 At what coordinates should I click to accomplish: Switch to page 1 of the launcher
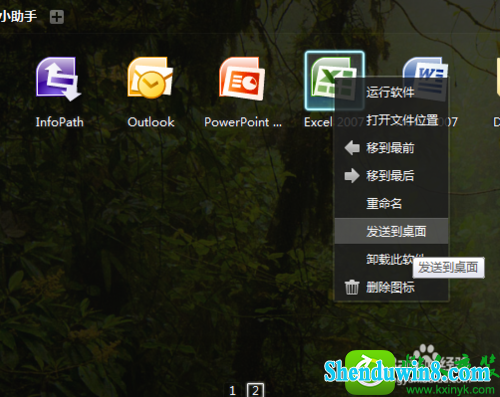pos(232,390)
